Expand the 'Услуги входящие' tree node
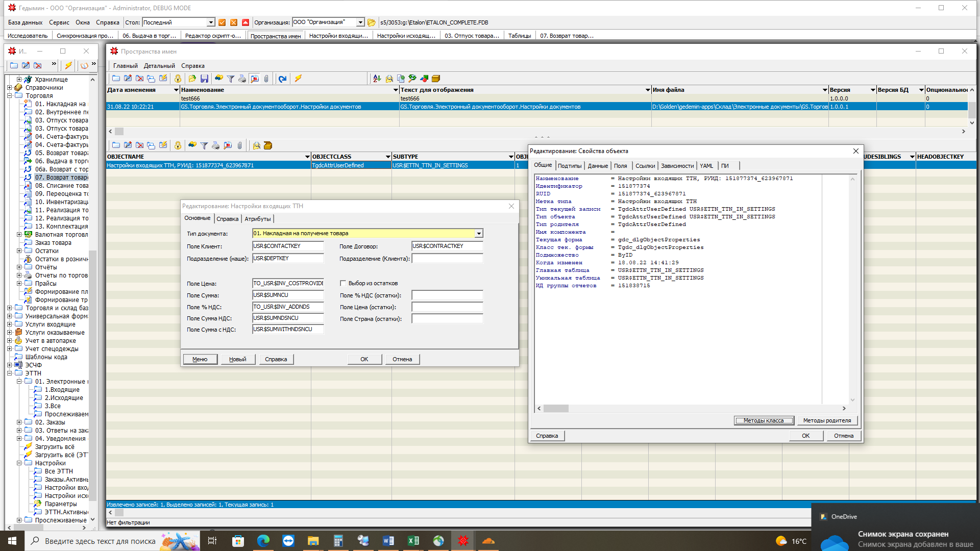Screen dimensions: 980x551 (x=10, y=324)
